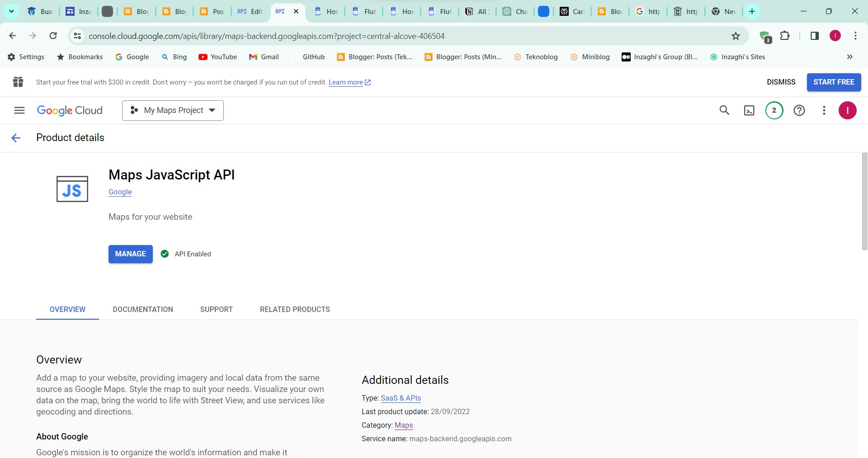Screen dimensions: 868x458
Task: Switch to the Inza browser tab
Action: [78, 12]
